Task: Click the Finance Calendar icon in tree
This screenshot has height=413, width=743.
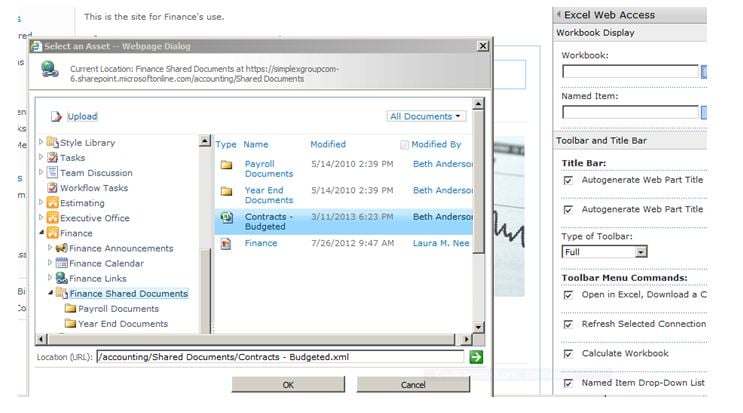Action: tap(61, 263)
